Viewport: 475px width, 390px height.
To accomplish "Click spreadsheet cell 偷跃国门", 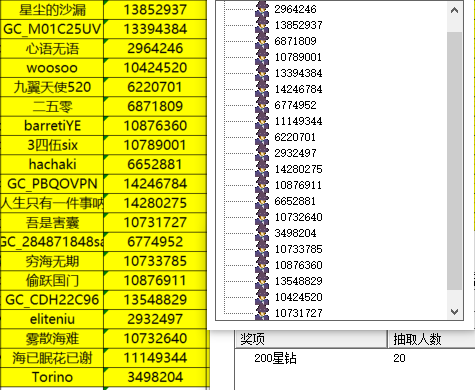I will (x=52, y=280).
